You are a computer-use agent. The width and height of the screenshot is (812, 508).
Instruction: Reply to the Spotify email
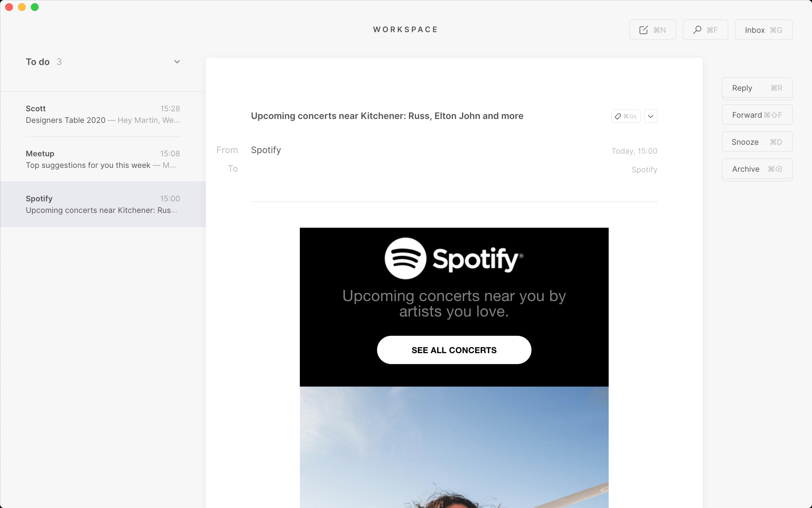757,88
